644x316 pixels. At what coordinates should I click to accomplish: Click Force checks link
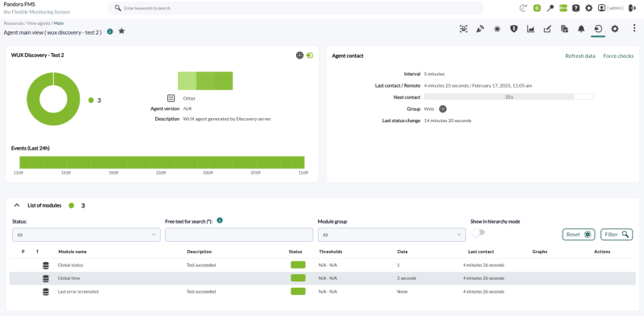coord(618,55)
